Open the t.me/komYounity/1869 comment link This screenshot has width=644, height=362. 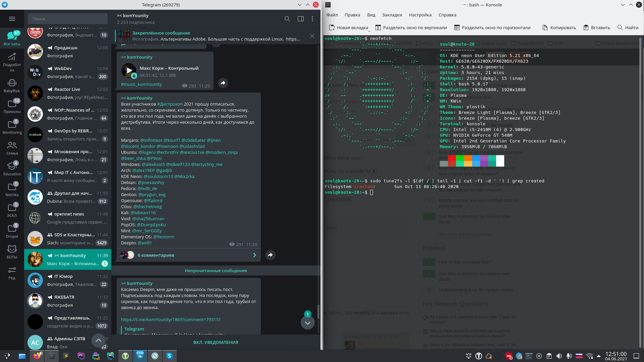pyautogui.click(x=171, y=319)
